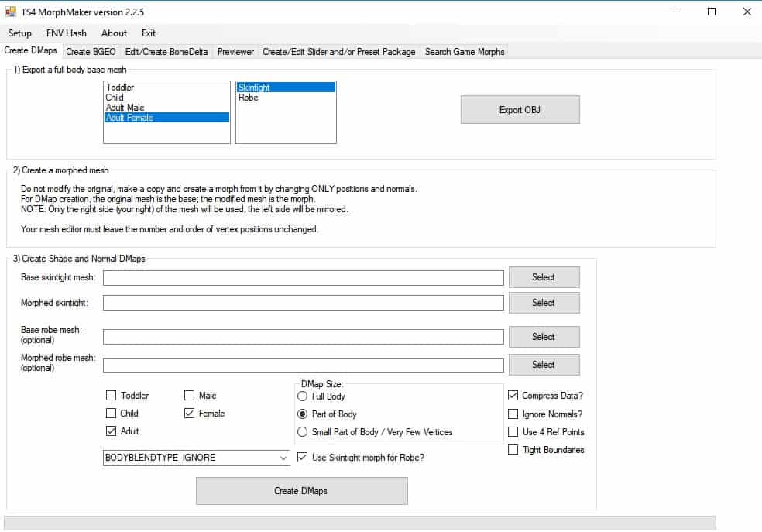Open the FNV Hash menu
The image size is (762, 532).
pos(67,33)
